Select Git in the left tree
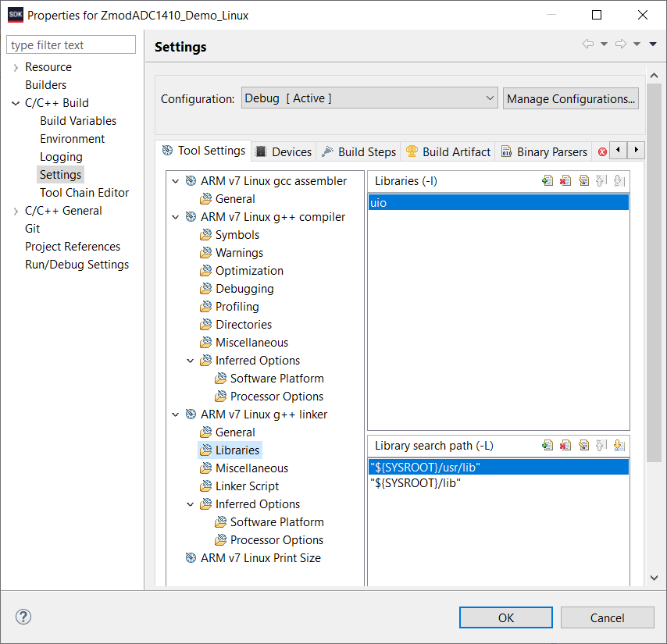Viewport: 667px width, 644px height. (x=32, y=229)
